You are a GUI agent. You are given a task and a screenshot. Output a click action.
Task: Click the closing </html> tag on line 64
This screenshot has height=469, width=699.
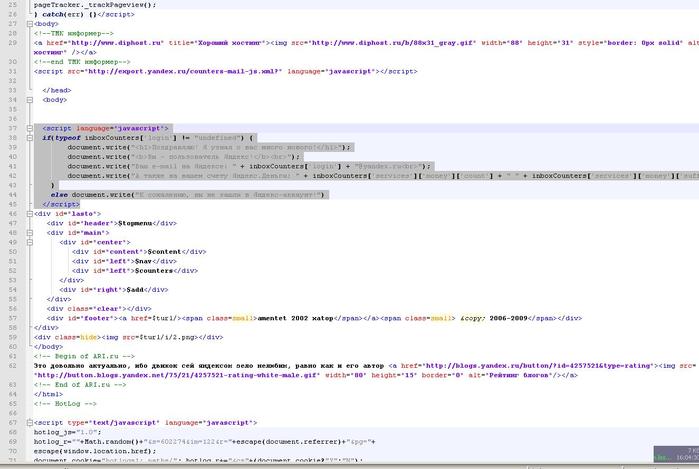pos(48,395)
